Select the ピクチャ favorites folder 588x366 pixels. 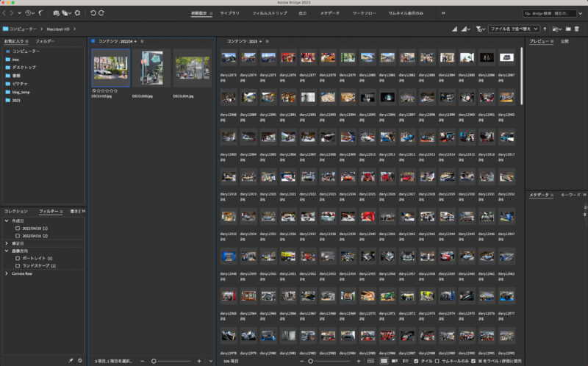[x=20, y=84]
